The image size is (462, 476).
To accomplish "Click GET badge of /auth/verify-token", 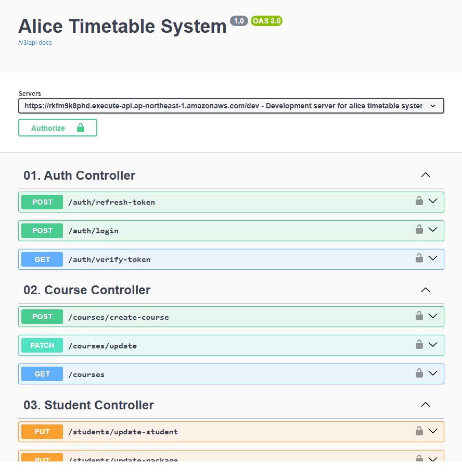I will coord(42,259).
